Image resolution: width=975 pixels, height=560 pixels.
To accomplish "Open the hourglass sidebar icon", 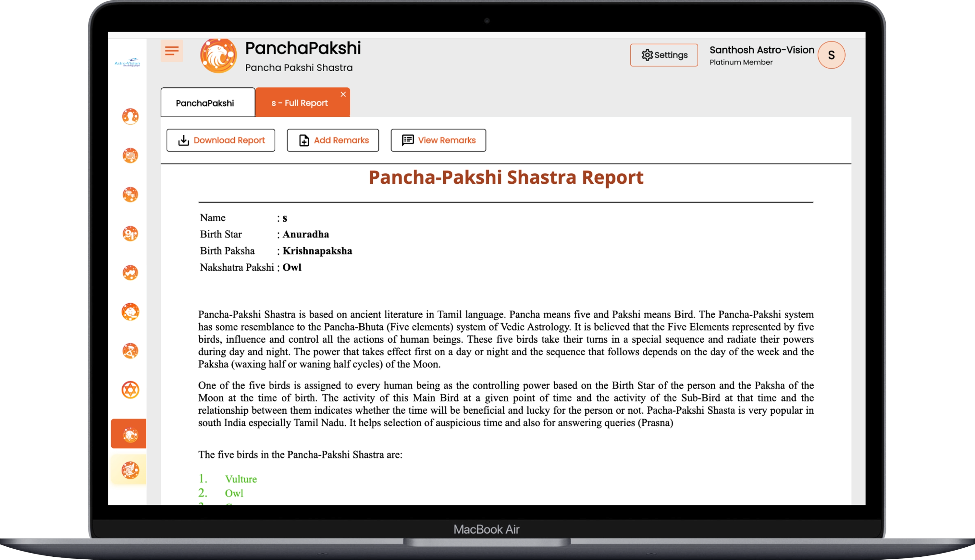I will click(x=130, y=351).
